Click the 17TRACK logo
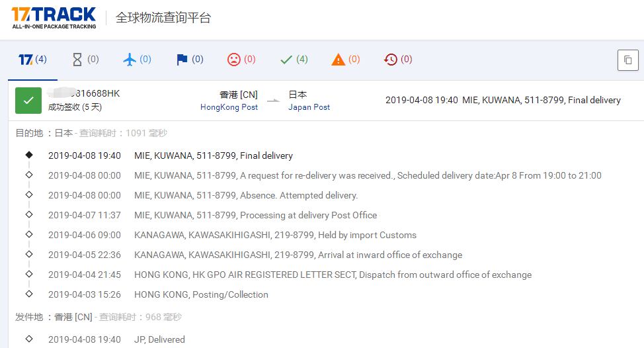This screenshot has width=644, height=348. point(54,18)
